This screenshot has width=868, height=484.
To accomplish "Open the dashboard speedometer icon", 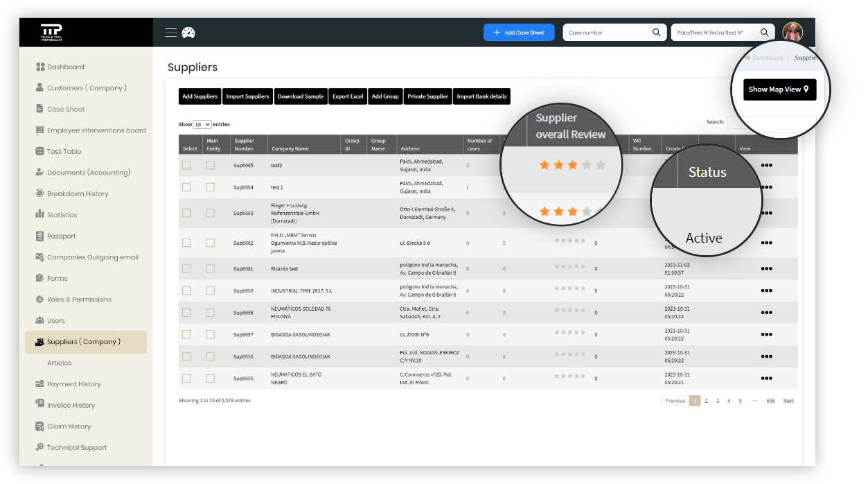I will click(x=188, y=33).
